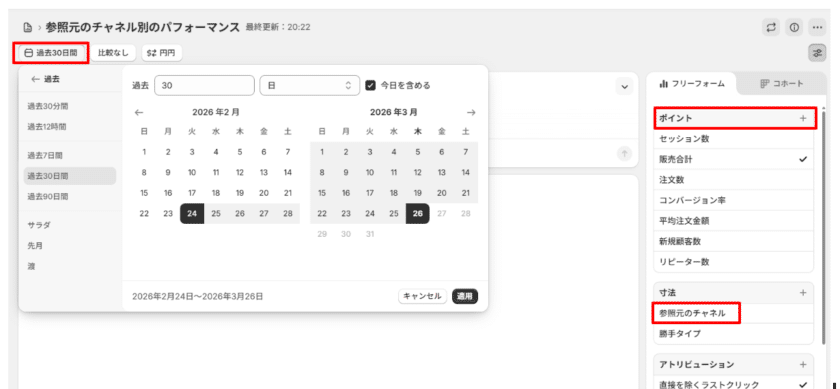The width and height of the screenshot is (840, 389).
Task: Toggle the filter settings panel icon
Action: tap(817, 53)
